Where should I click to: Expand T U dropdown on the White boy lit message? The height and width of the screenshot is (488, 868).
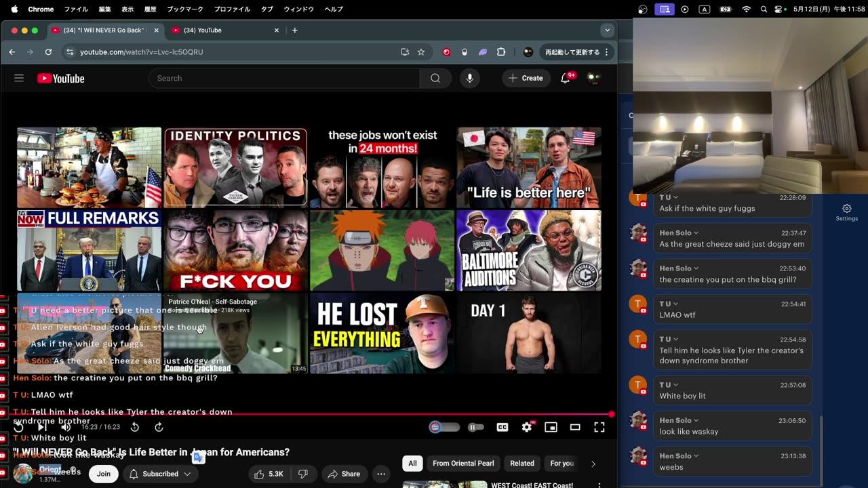tap(676, 386)
